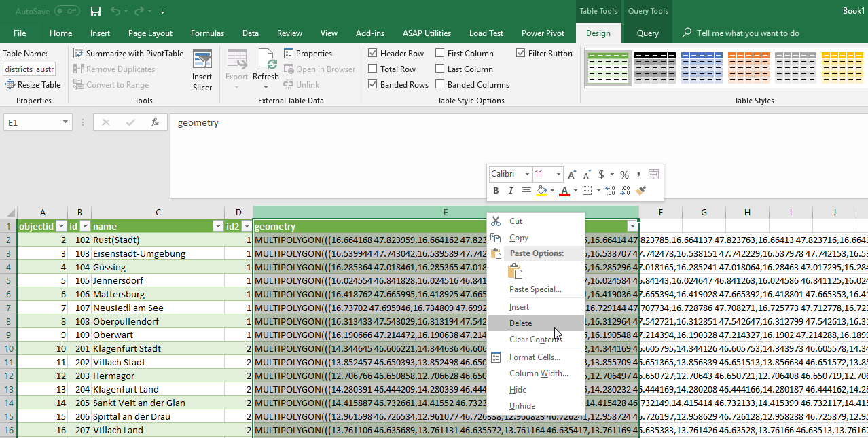The width and height of the screenshot is (868, 438).
Task: Click Format Cells in context menu
Action: tap(536, 357)
